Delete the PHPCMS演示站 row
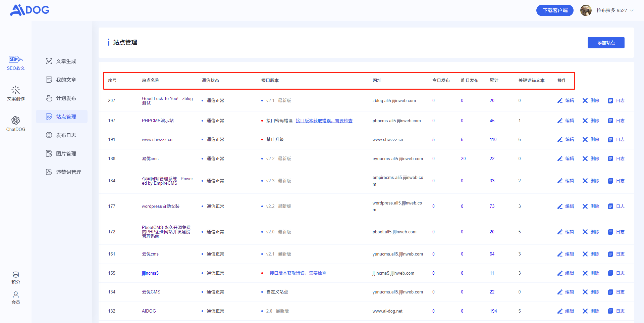This screenshot has height=323, width=644. click(x=591, y=121)
